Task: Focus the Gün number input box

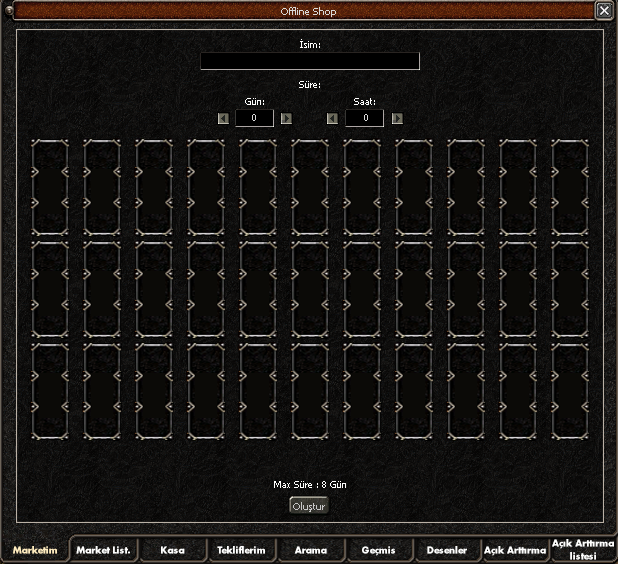Action: [x=255, y=118]
